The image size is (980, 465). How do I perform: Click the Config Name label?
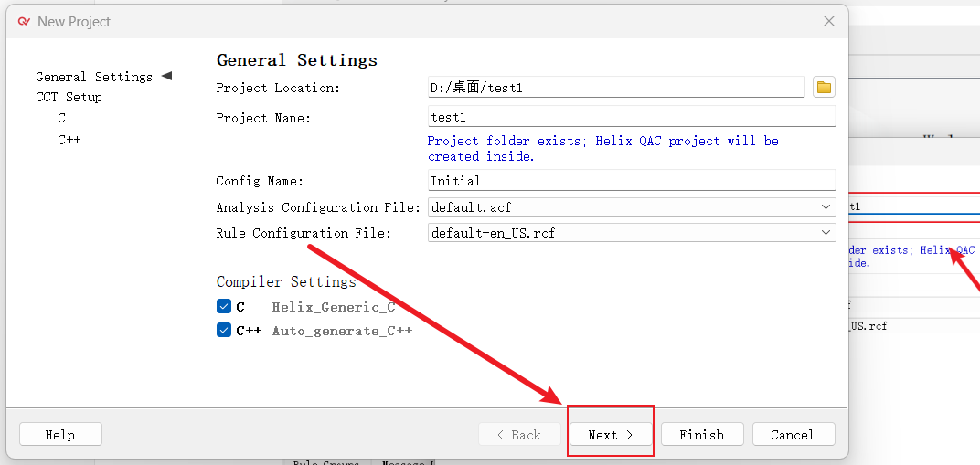[260, 181]
